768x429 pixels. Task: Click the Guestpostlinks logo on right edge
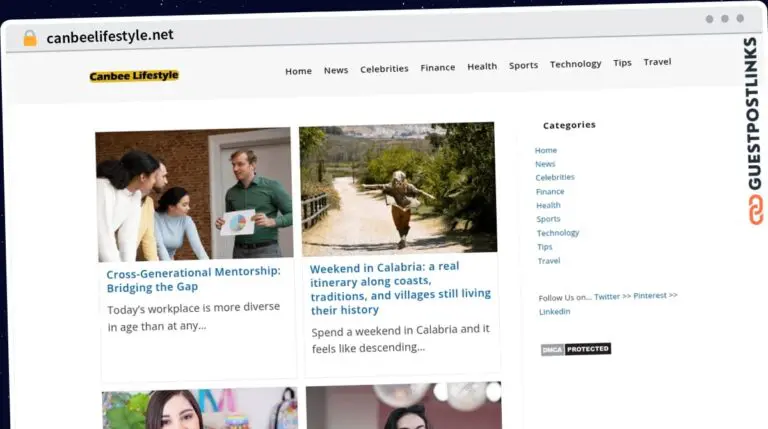click(x=753, y=130)
